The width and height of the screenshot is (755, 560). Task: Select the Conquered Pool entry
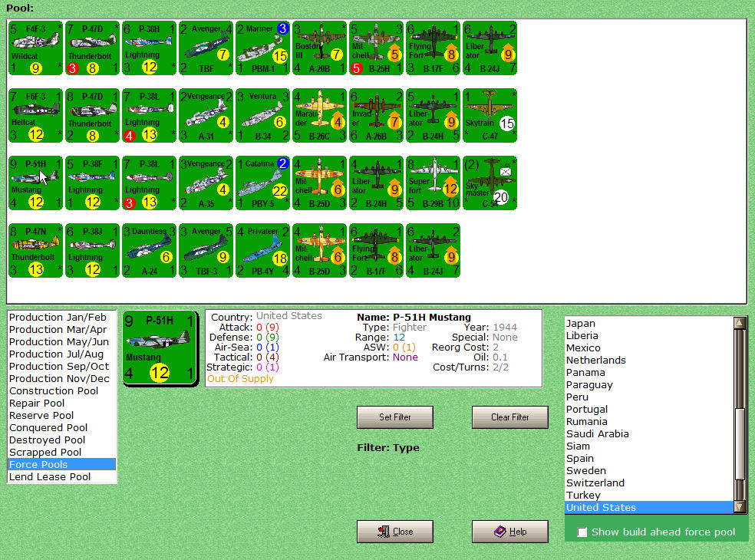62,427
